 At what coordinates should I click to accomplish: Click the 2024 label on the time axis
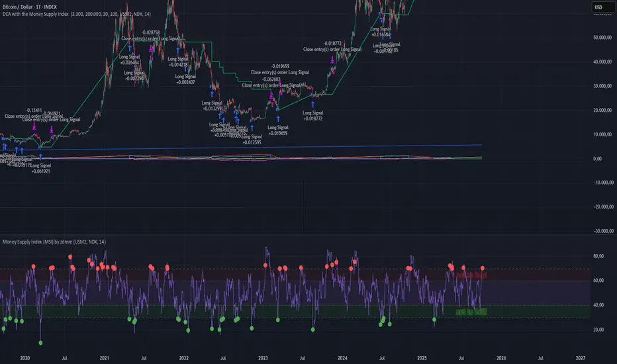click(342, 358)
